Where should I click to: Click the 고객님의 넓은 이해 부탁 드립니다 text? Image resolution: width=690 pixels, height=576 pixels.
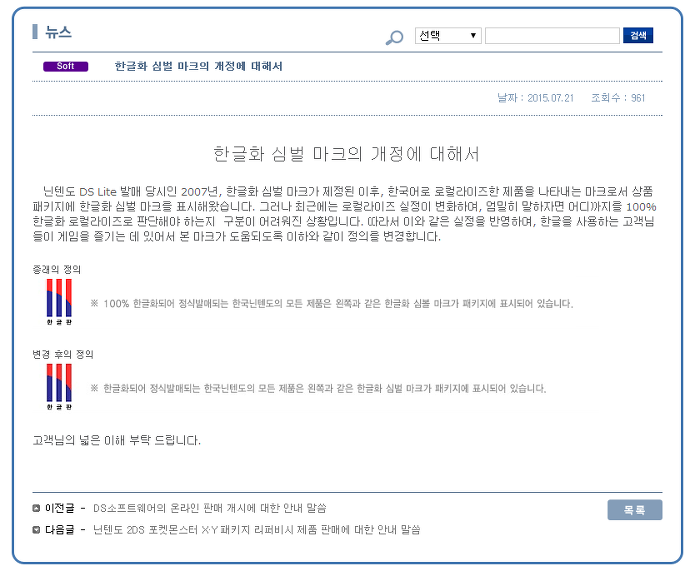[117, 440]
